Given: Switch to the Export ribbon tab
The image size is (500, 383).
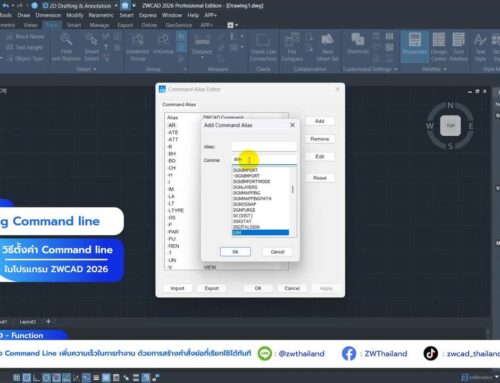Looking at the screenshot, I should (x=125, y=25).
